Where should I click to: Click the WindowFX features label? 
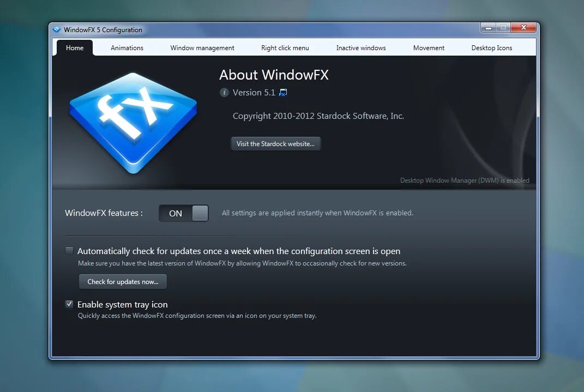coord(104,213)
